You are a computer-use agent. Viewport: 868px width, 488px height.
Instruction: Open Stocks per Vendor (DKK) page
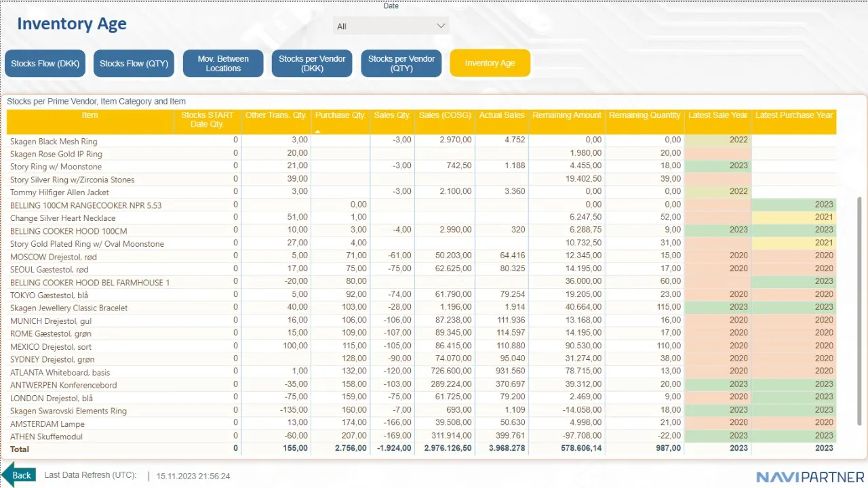[312, 64]
